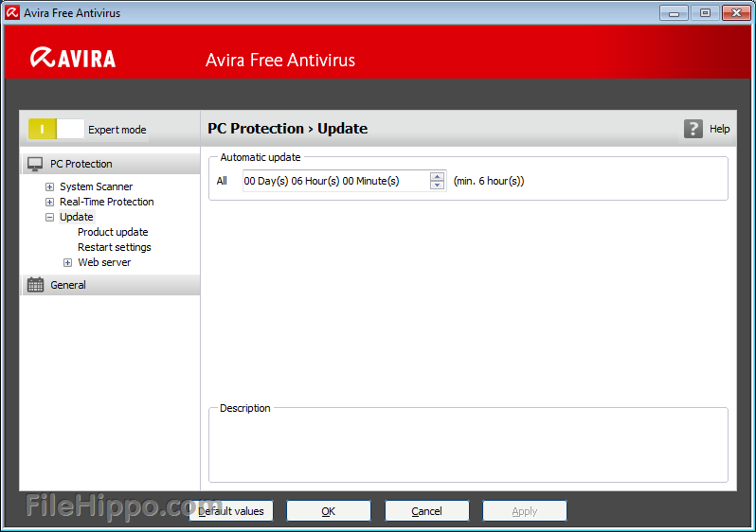The height and width of the screenshot is (532, 756).
Task: Open Restart settings item
Action: [115, 247]
